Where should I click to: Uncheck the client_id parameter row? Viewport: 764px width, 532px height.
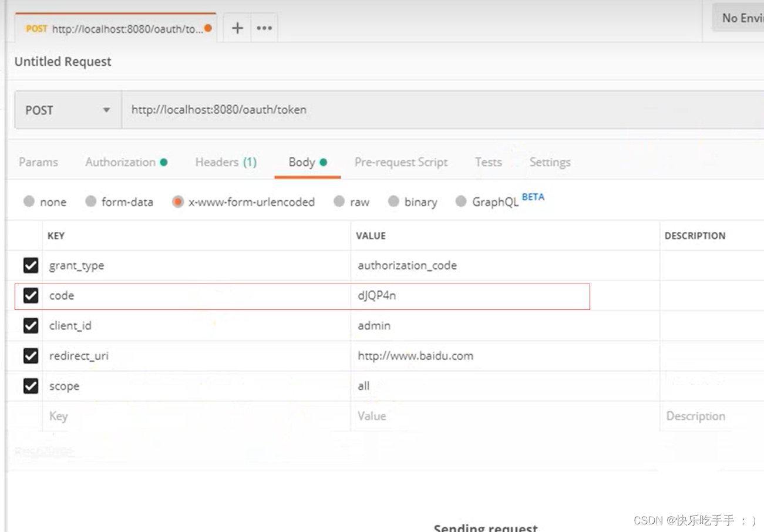(30, 326)
